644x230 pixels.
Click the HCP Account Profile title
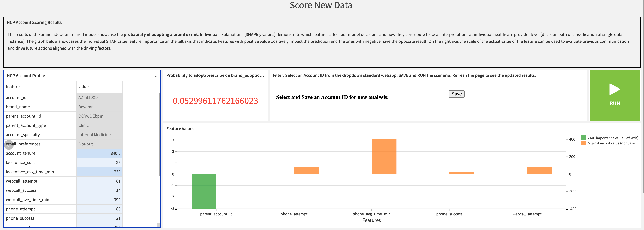26,76
